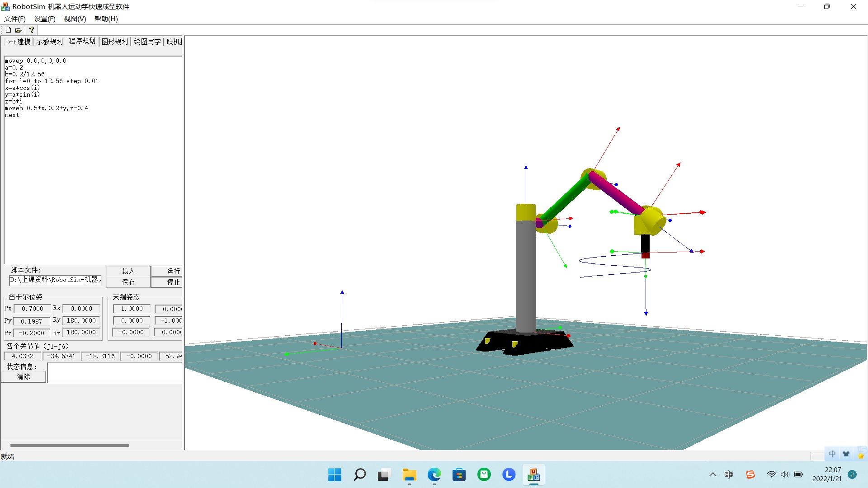The width and height of the screenshot is (868, 488).
Task: Open the 文件(F) menu
Action: point(14,19)
